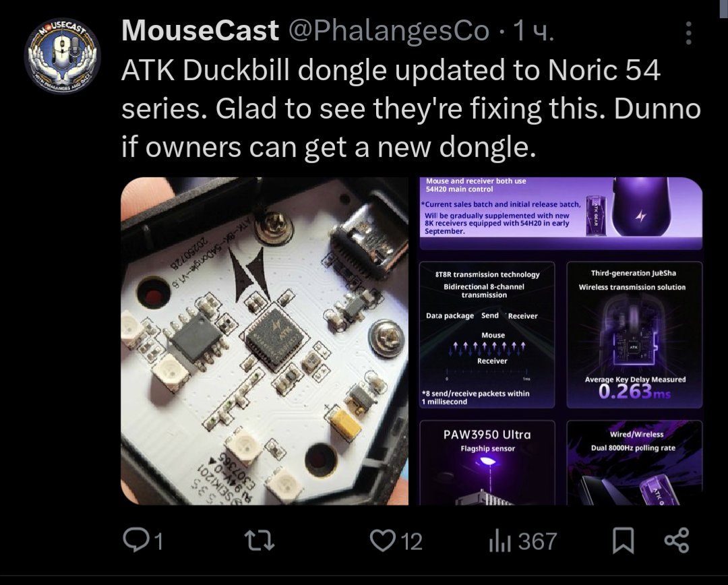This screenshot has height=585, width=728.
Task: Click the MouseCast display name
Action: pos(200,31)
